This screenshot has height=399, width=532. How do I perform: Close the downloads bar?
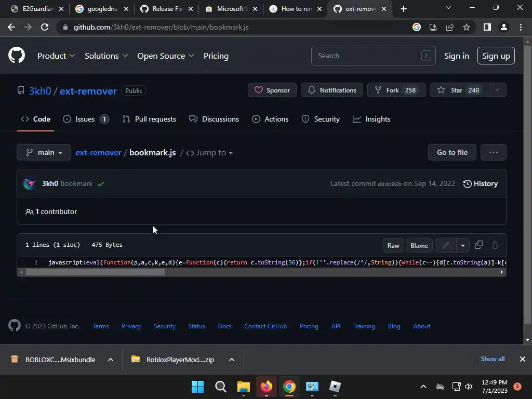(523, 359)
